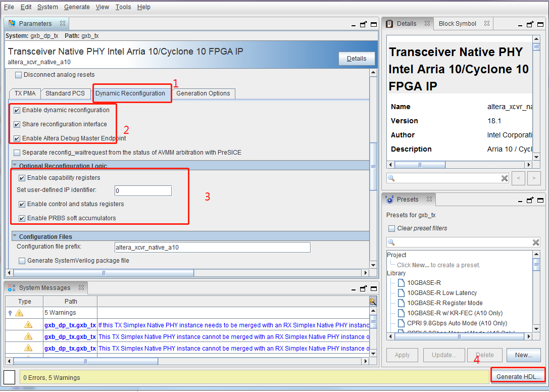Image resolution: width=549 pixels, height=392 pixels.
Task: Click the warning icon on the 5 Warnings row
Action: 19,313
